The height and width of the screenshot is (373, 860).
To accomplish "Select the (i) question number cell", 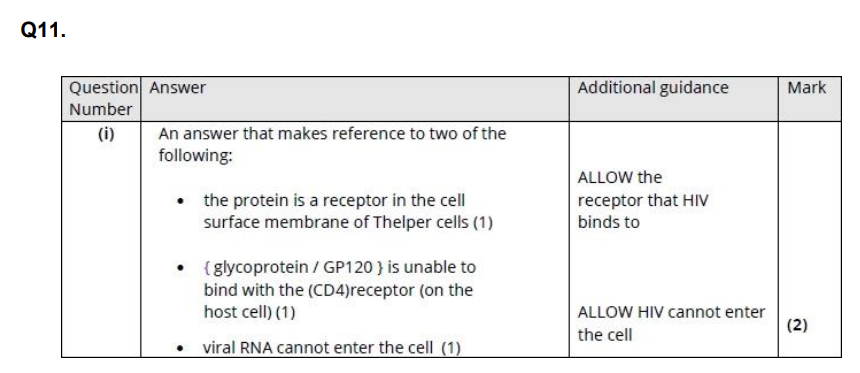I will click(106, 134).
